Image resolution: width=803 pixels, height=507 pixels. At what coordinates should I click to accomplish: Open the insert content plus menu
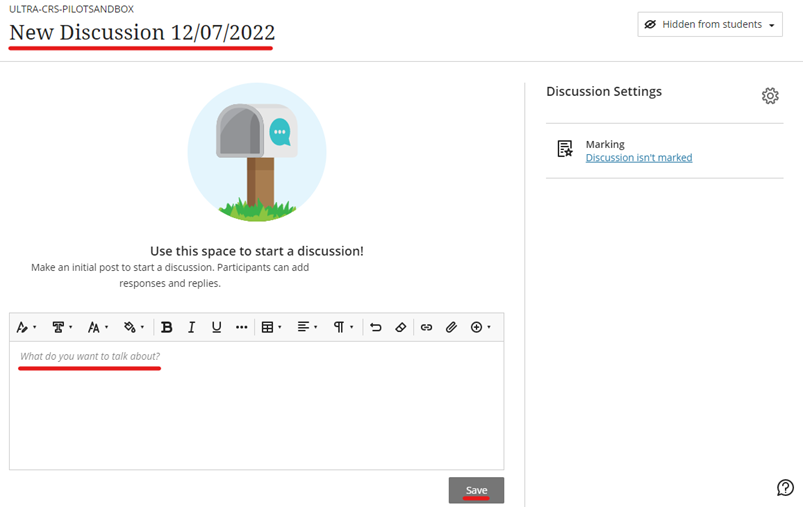[476, 327]
